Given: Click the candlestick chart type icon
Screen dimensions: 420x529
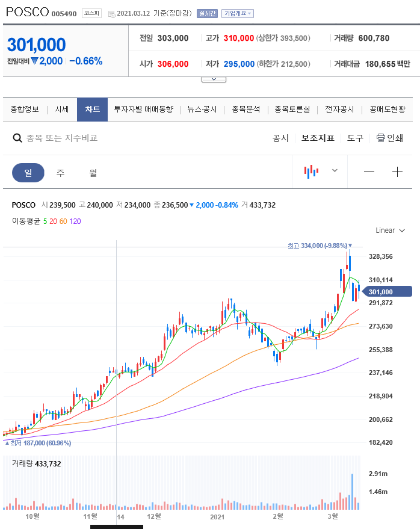Looking at the screenshot, I should (x=311, y=172).
